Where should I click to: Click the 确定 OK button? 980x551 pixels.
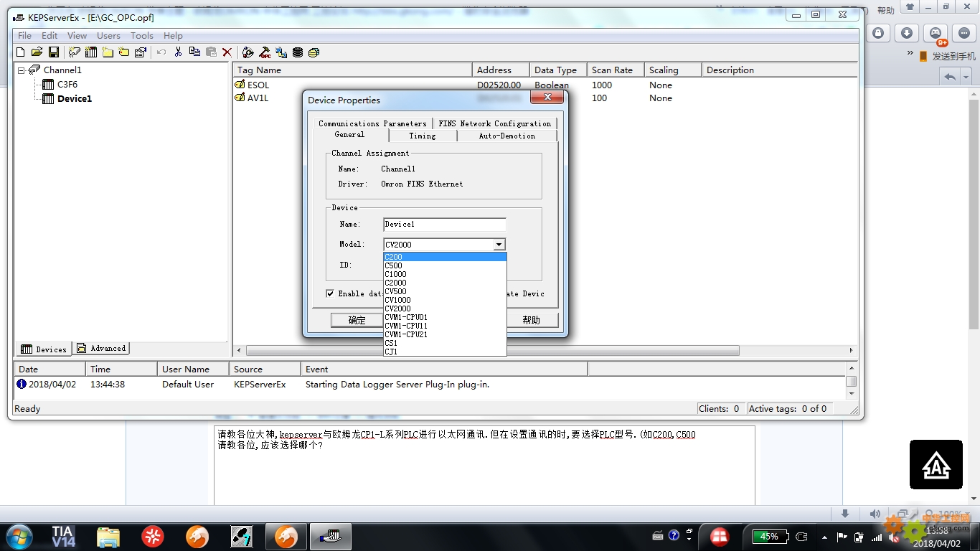[x=357, y=320]
